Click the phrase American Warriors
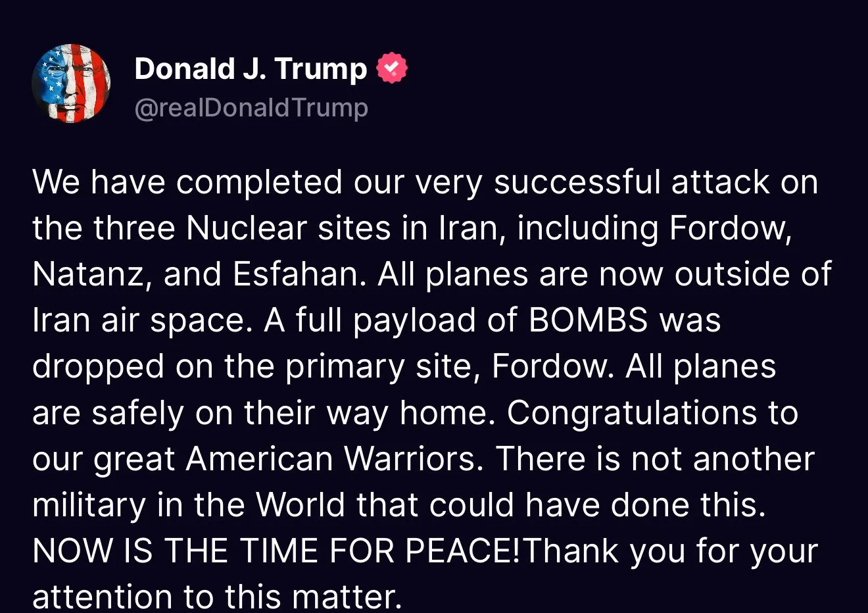This screenshot has width=868, height=613. point(334,458)
